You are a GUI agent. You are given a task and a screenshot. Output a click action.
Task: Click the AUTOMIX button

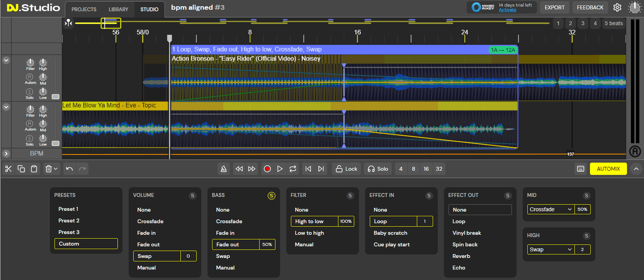(608, 169)
